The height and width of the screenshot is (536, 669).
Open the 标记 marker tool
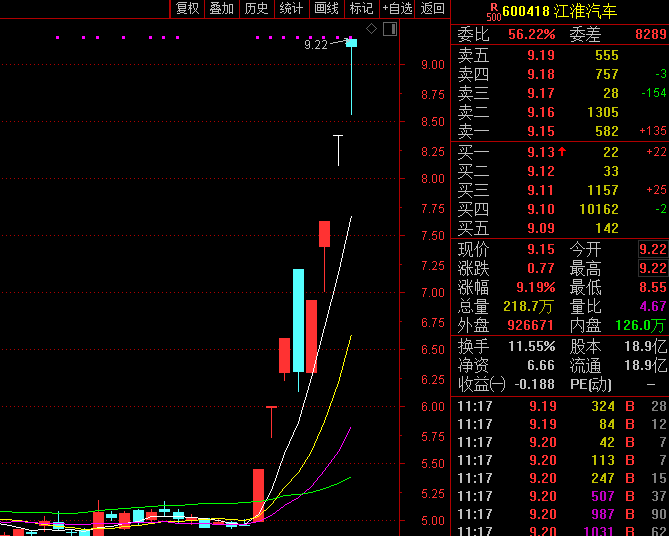pyautogui.click(x=361, y=9)
